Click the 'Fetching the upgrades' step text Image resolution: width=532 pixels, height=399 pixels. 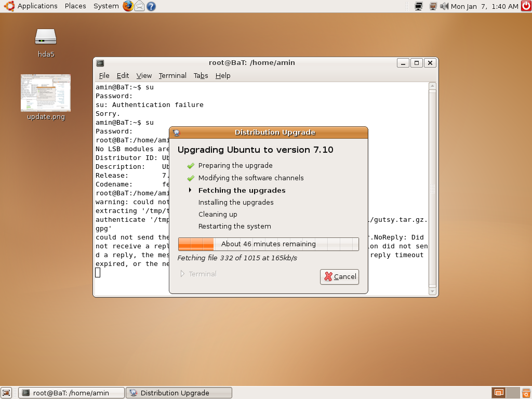(x=242, y=190)
